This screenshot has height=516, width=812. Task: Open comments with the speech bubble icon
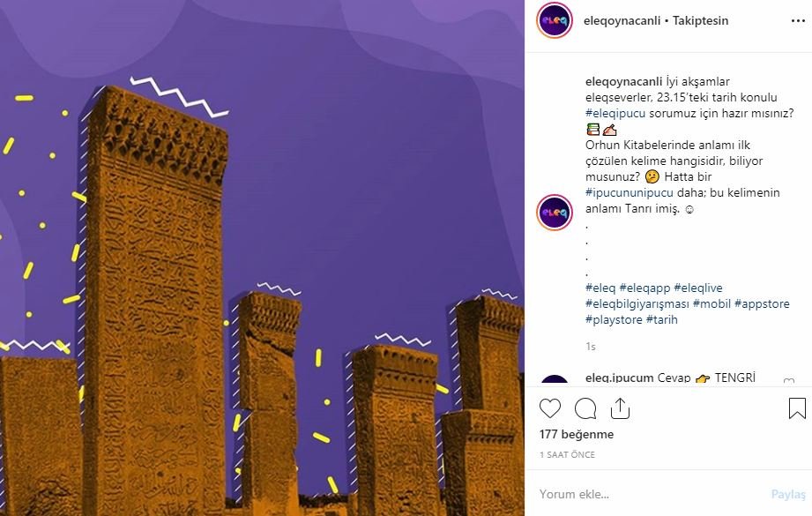pyautogui.click(x=585, y=408)
